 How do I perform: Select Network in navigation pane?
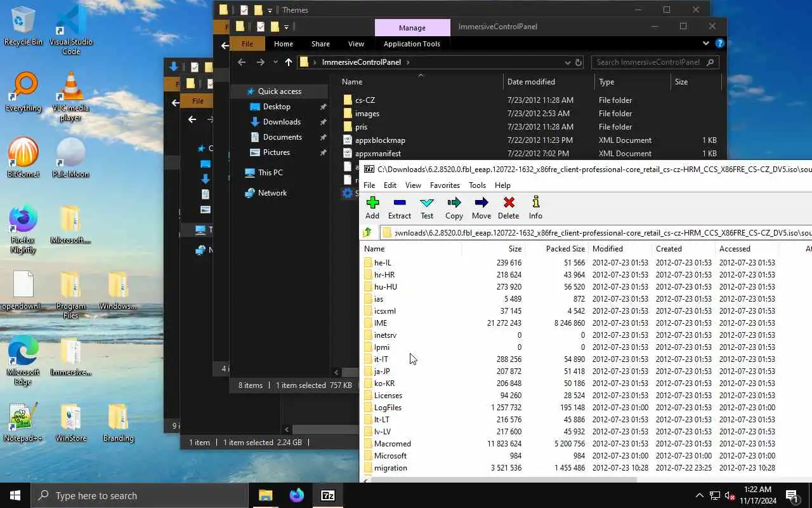(272, 193)
